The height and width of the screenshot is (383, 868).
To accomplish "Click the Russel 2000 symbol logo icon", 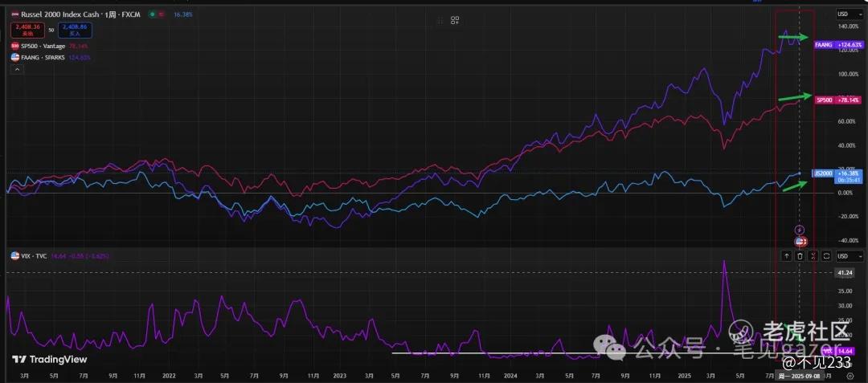I will tap(15, 15).
